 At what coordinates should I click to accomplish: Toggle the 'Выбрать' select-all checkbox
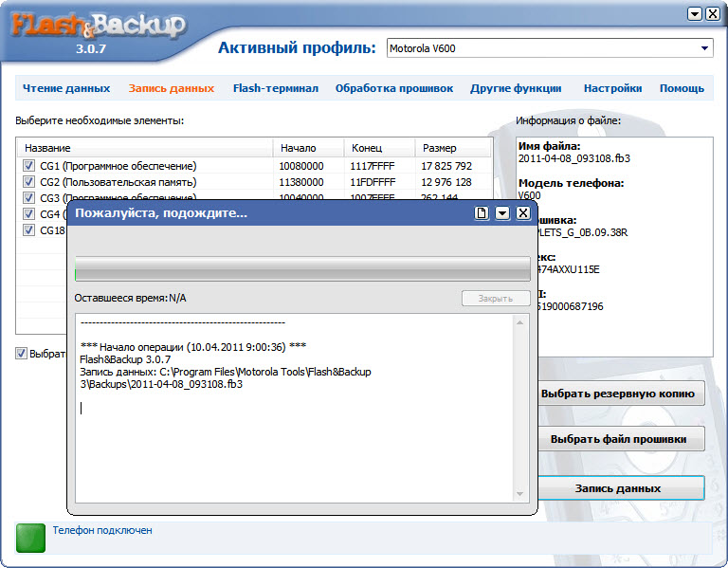22,354
